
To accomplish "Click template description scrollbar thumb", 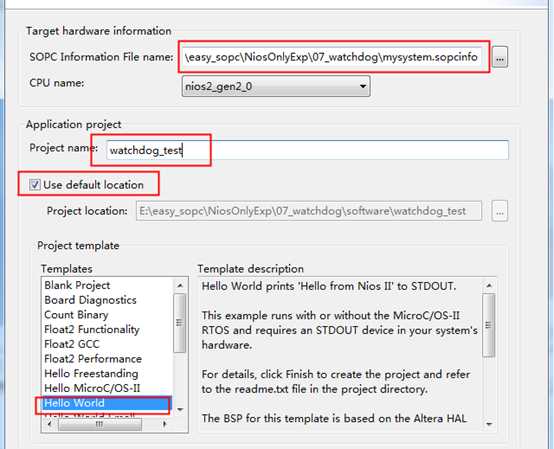I will click(489, 325).
